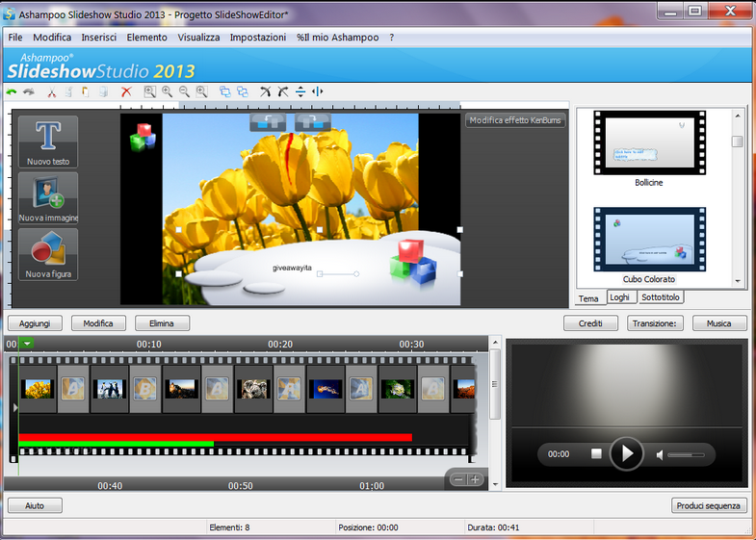756x540 pixels.
Task: Cut selection using the scissors icon
Action: 52,91
